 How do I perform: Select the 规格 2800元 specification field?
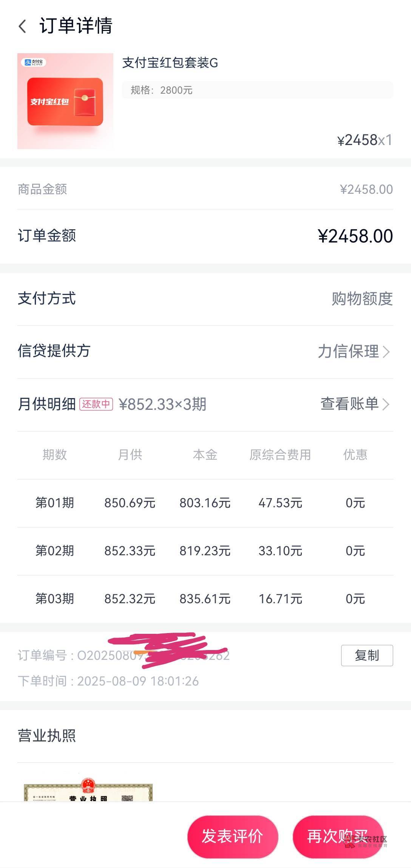257,90
